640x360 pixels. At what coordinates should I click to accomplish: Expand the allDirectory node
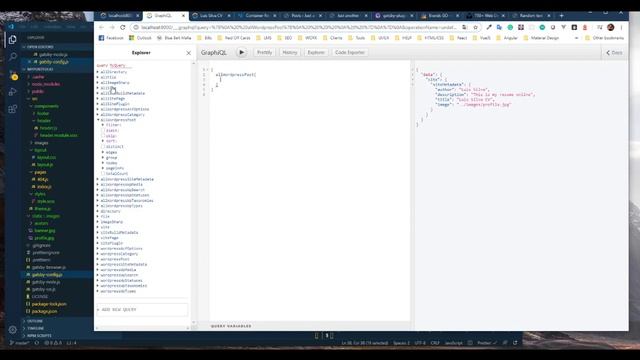pos(98,72)
